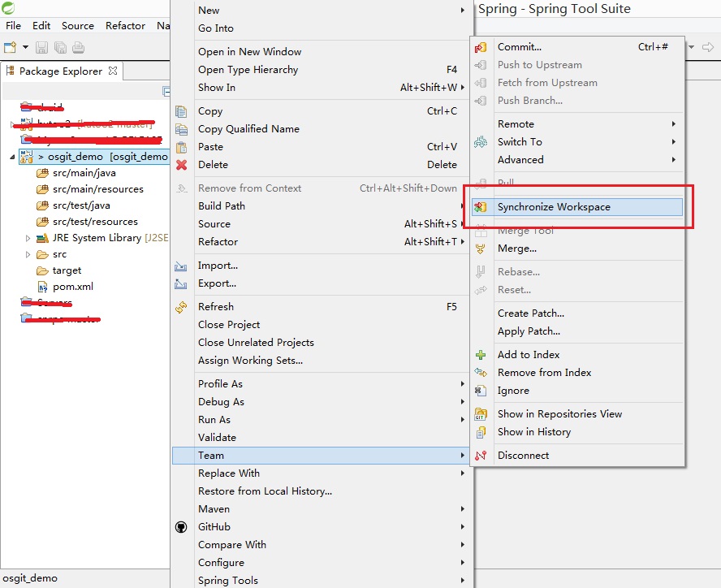Expand the src folder tree node
The image size is (721, 588).
click(28, 254)
